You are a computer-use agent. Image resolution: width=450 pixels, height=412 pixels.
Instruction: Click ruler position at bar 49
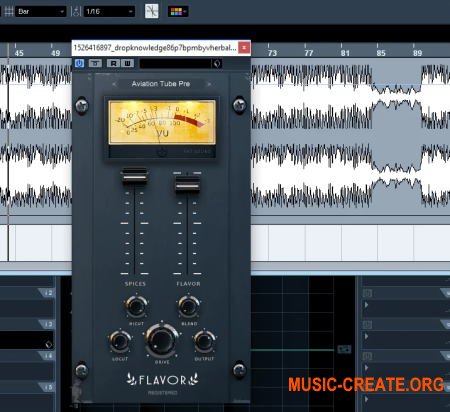pos(55,53)
